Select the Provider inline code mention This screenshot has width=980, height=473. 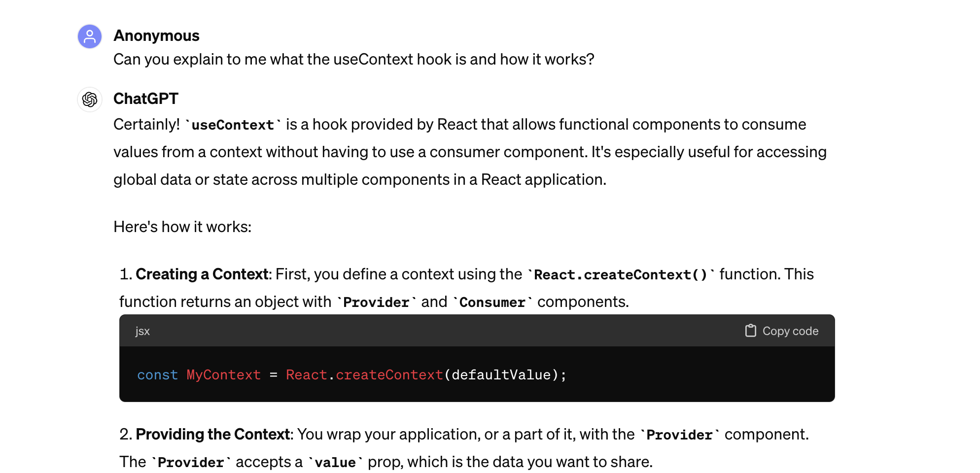coord(377,302)
